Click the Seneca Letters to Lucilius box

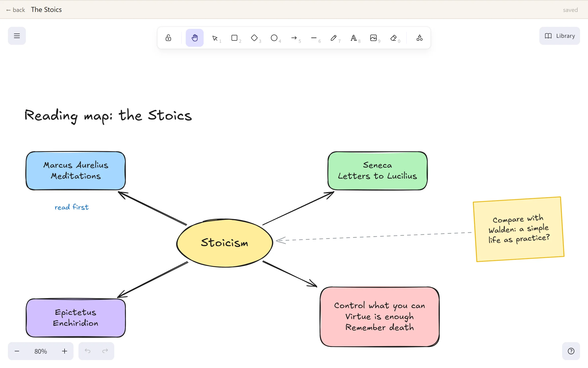tap(377, 171)
